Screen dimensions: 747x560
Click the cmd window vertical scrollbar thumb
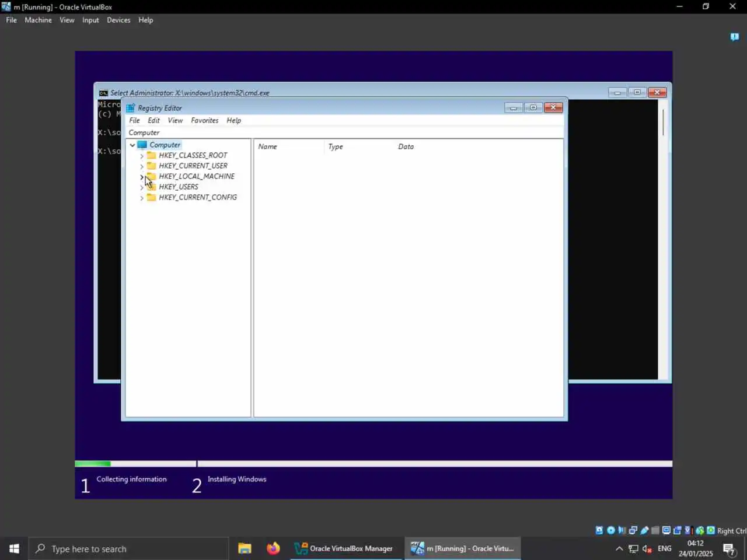coord(664,122)
